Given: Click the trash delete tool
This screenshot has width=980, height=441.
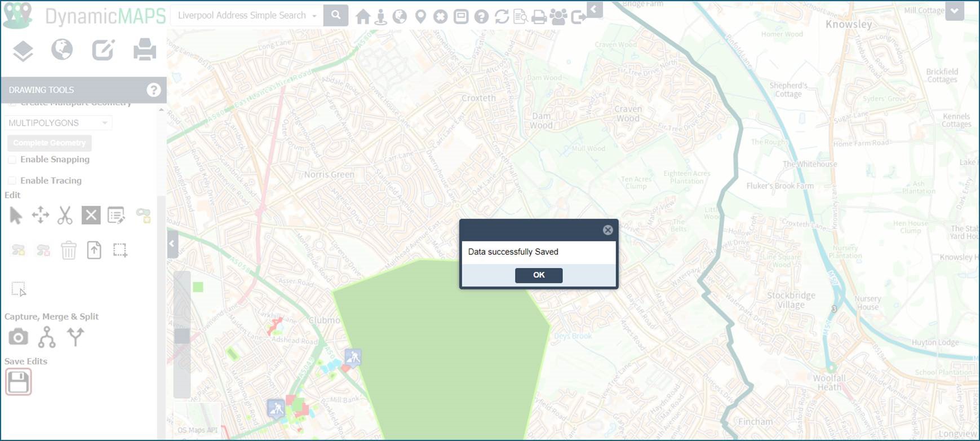Looking at the screenshot, I should (x=69, y=250).
